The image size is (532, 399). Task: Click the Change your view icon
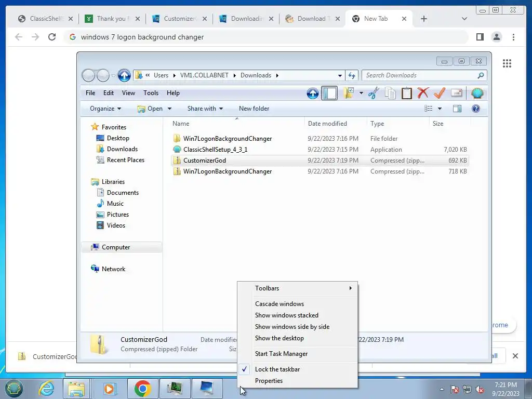pos(429,109)
